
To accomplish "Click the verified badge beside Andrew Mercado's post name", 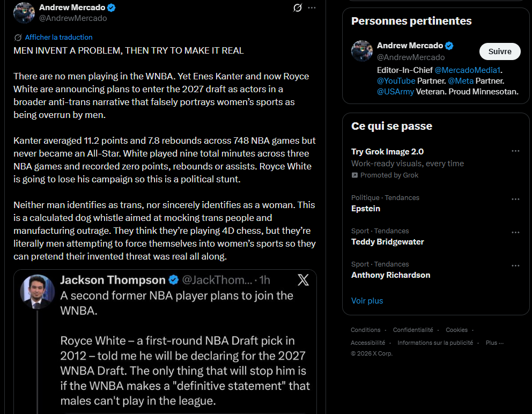I will (112, 8).
